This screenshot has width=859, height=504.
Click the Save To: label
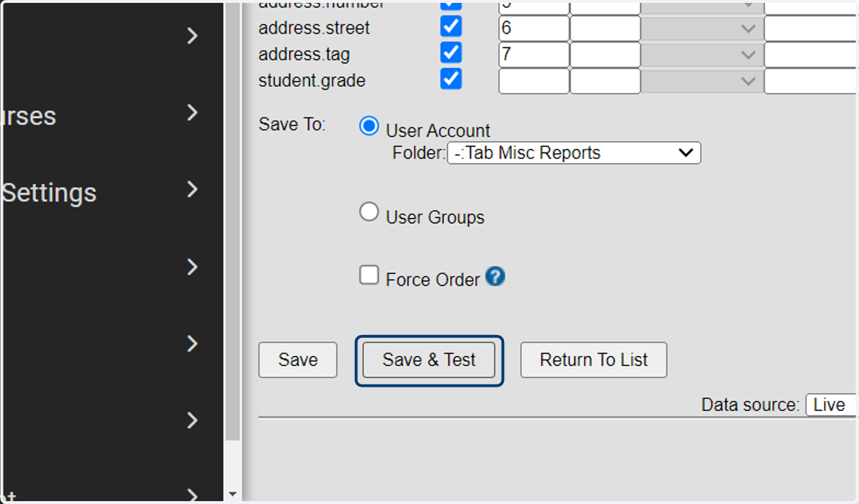[292, 124]
